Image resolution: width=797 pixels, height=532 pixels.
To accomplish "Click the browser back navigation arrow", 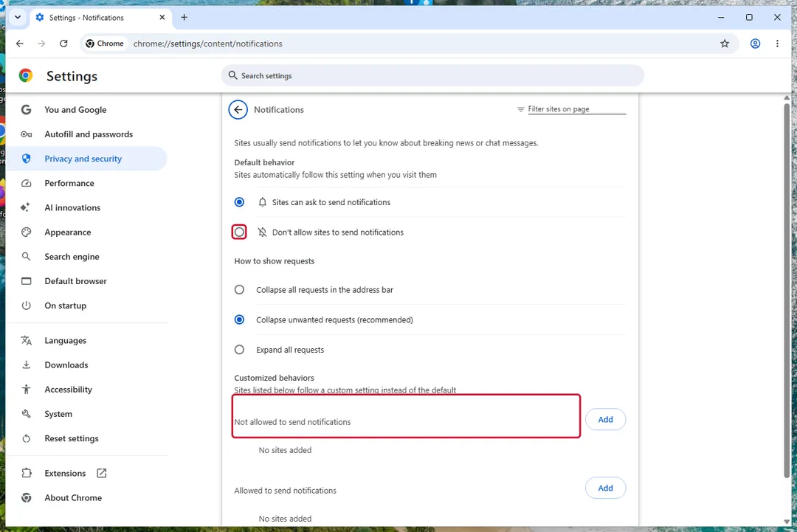I will [20, 44].
